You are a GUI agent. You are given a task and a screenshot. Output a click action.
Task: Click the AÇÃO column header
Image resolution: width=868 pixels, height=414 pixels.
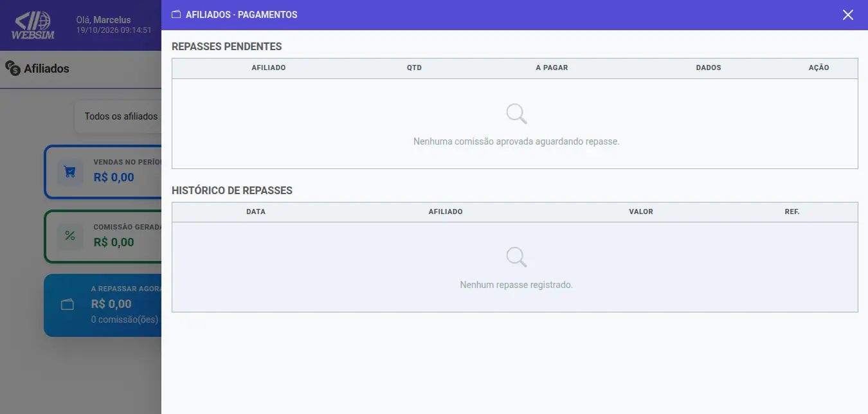818,67
